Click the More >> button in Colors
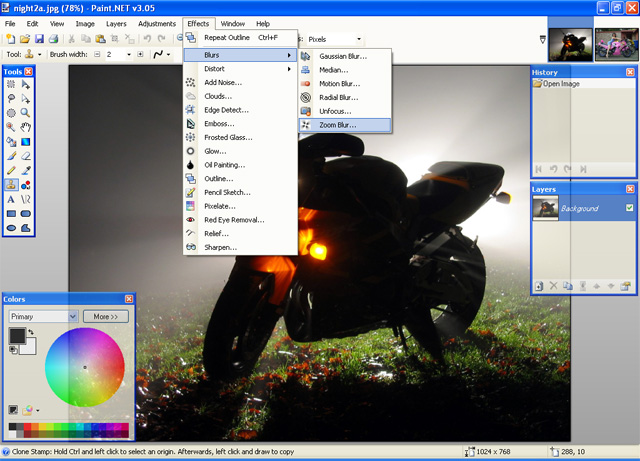 click(106, 316)
